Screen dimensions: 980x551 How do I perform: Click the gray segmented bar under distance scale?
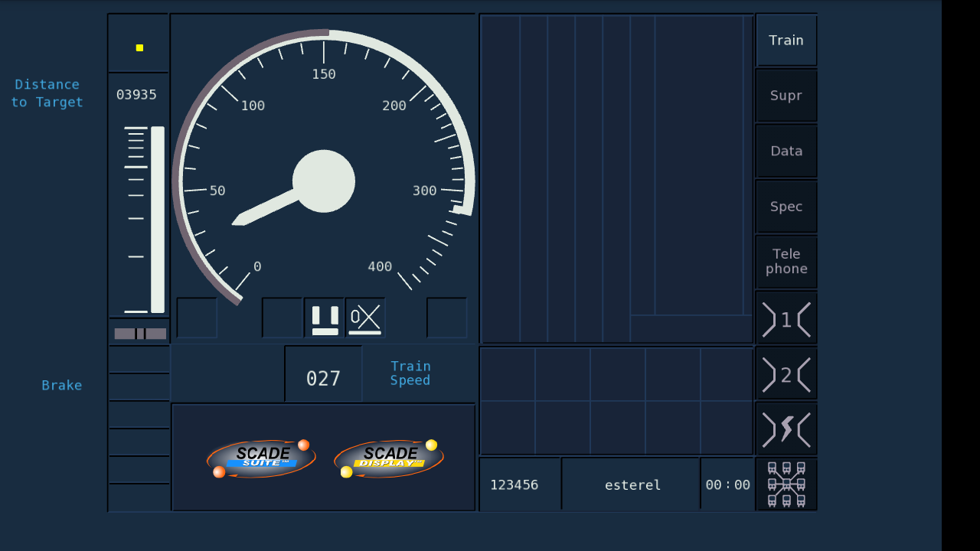point(140,334)
